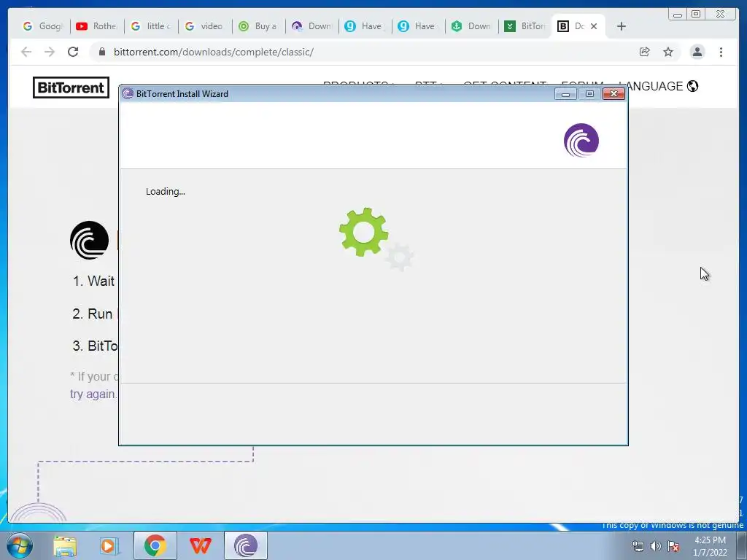
Task: Switch to the 'video' Google search tab
Action: pos(204,26)
